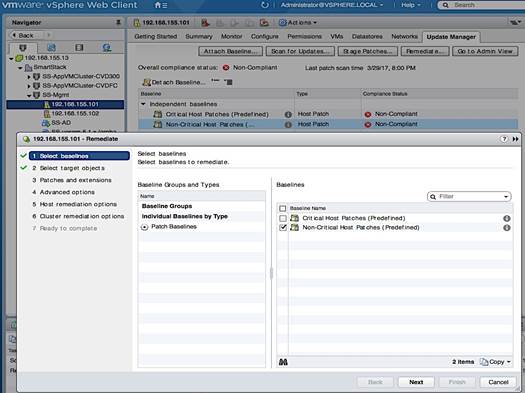Click the Individual Baselines by Type heading

click(185, 216)
